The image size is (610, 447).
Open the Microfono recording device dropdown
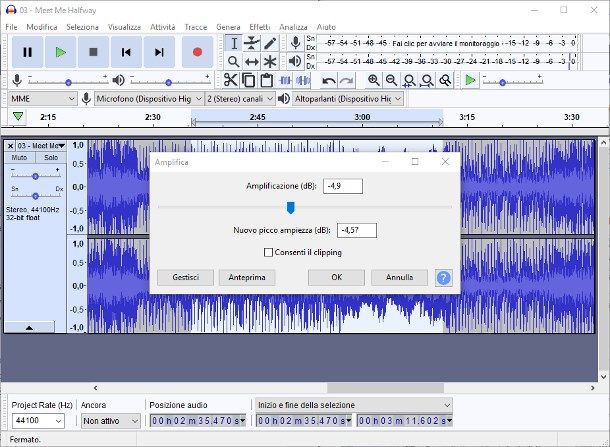(x=149, y=99)
